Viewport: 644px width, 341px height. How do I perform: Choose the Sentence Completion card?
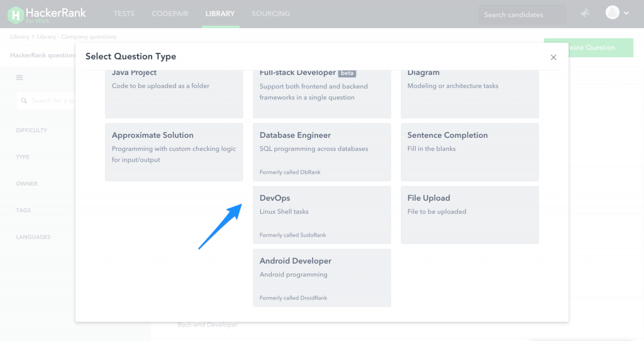coord(469,152)
